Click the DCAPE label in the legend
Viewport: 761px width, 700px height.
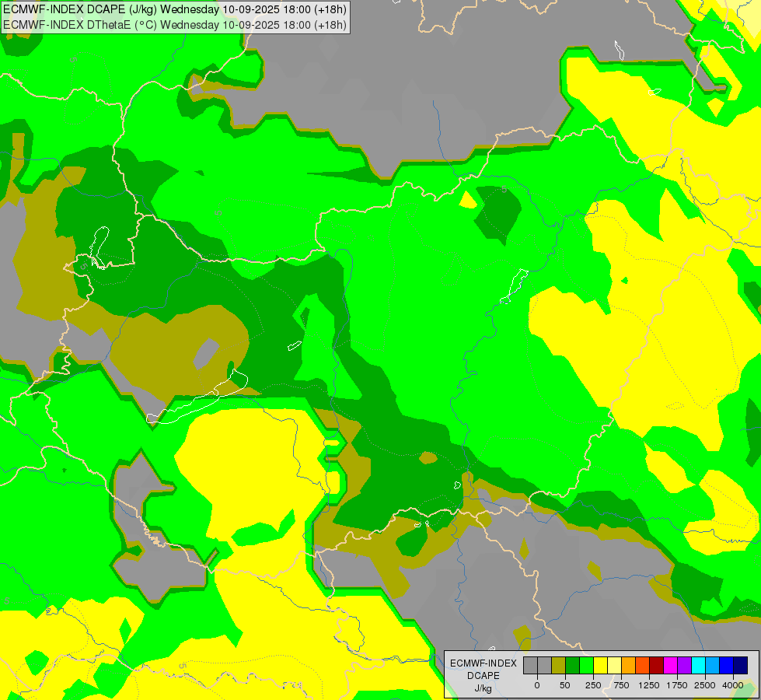(x=483, y=676)
